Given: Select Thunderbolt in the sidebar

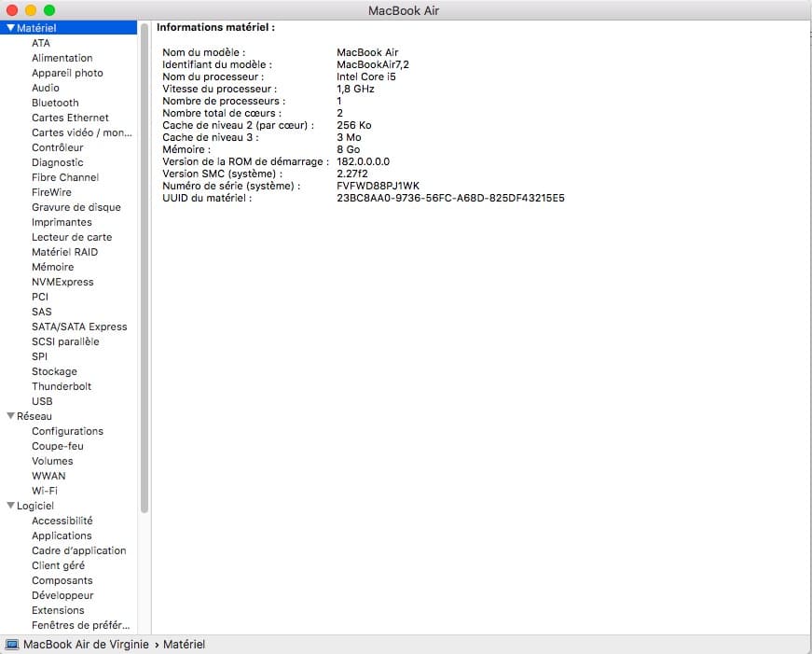Looking at the screenshot, I should [62, 386].
